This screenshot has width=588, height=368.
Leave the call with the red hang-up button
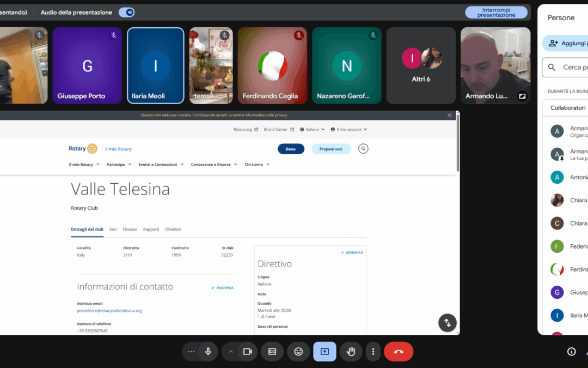point(399,352)
